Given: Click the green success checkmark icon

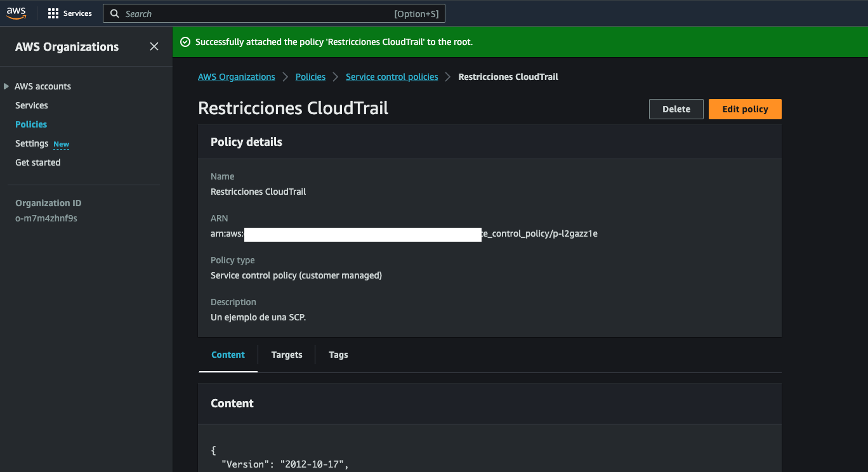Looking at the screenshot, I should point(185,42).
